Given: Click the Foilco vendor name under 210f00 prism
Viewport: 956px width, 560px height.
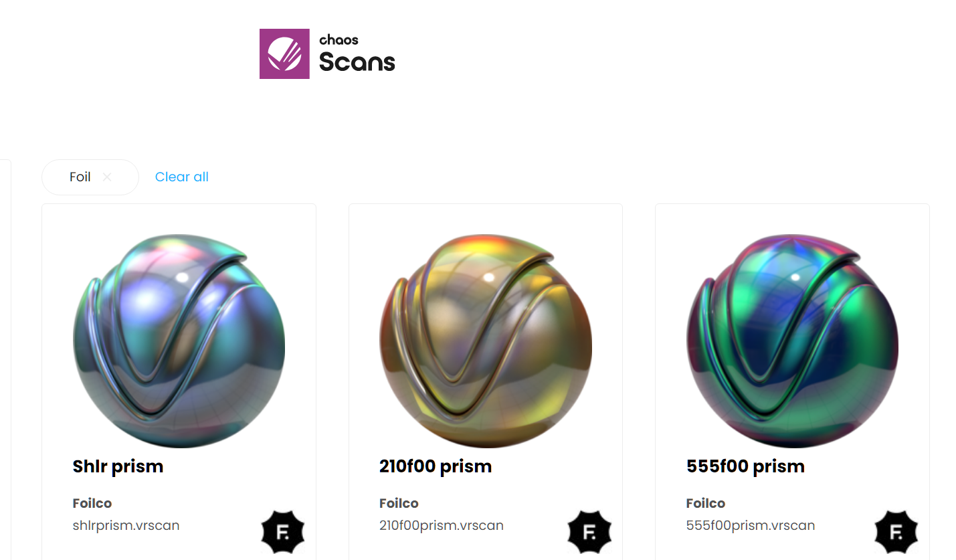Looking at the screenshot, I should pyautogui.click(x=399, y=503).
